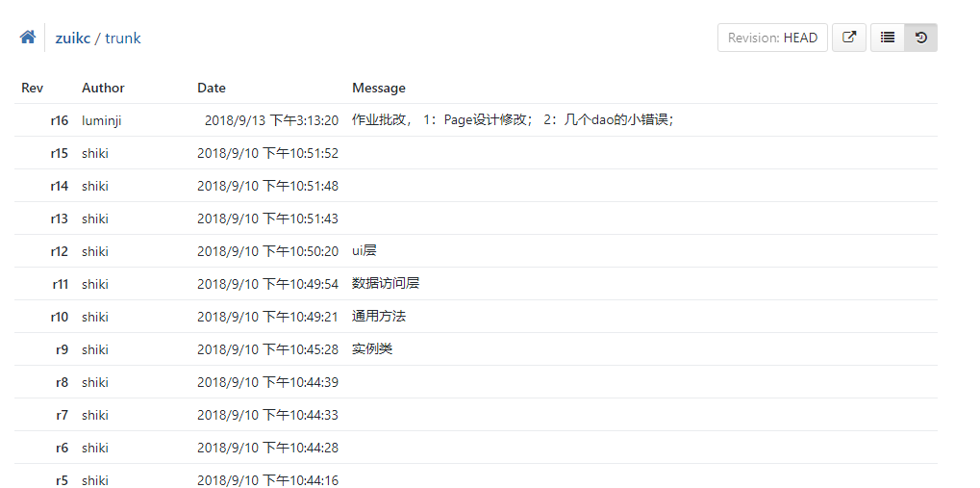Open revision r10

(60, 317)
